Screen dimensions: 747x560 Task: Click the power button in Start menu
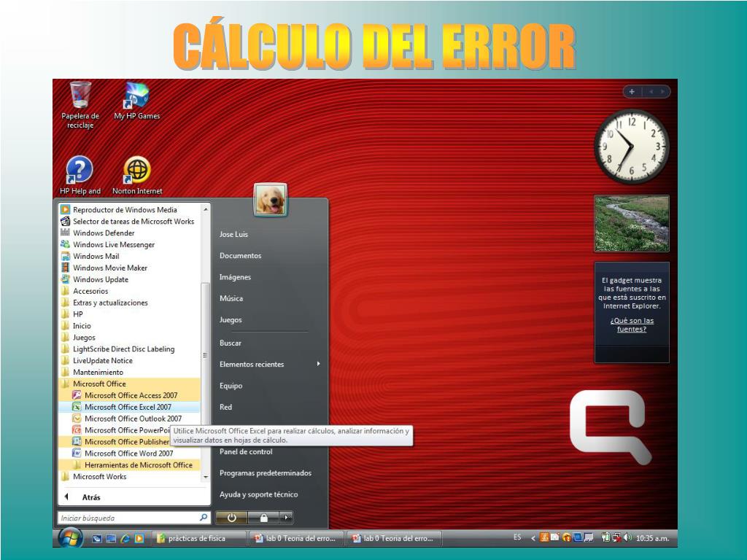click(231, 518)
